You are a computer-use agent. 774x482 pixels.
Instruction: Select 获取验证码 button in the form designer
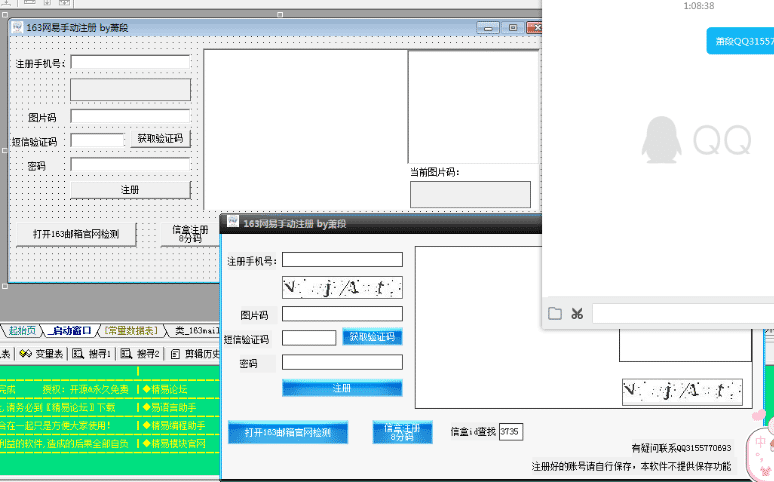point(160,139)
